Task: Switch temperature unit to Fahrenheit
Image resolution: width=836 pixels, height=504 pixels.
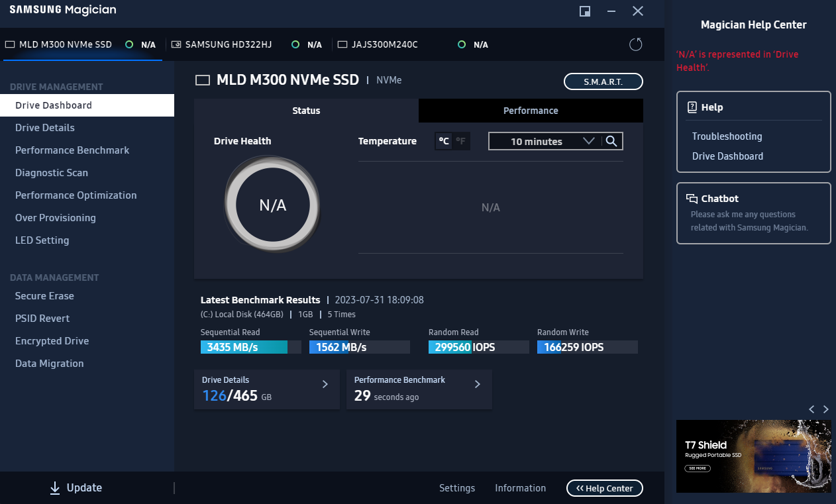Action: [460, 141]
